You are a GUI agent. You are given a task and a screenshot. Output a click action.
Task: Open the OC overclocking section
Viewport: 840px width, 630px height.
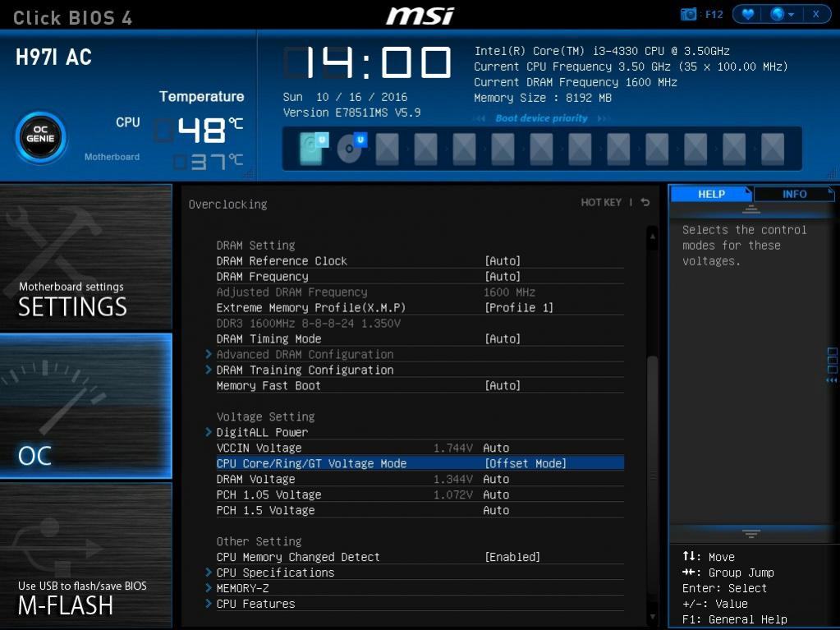[85, 406]
